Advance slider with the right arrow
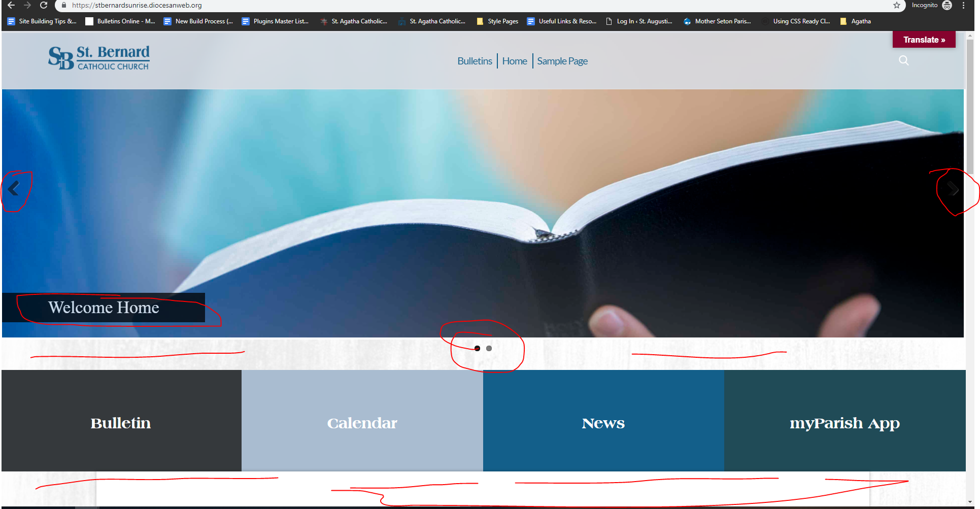980x509 pixels. click(x=953, y=189)
